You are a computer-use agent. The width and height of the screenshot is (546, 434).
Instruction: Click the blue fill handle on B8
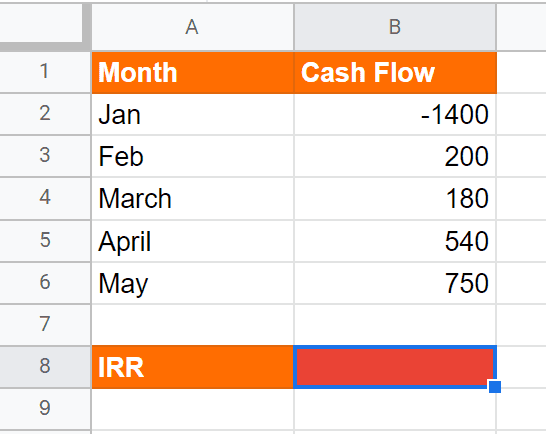click(x=495, y=387)
